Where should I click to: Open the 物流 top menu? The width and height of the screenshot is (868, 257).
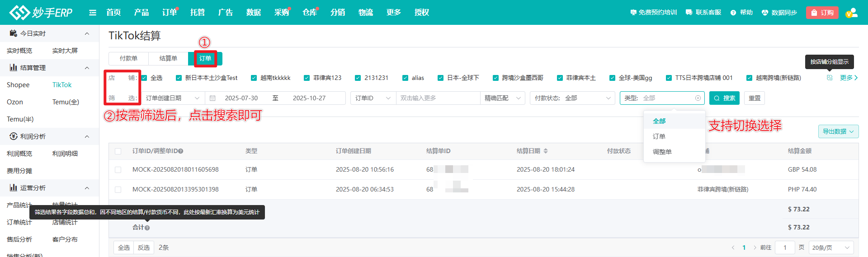[366, 13]
